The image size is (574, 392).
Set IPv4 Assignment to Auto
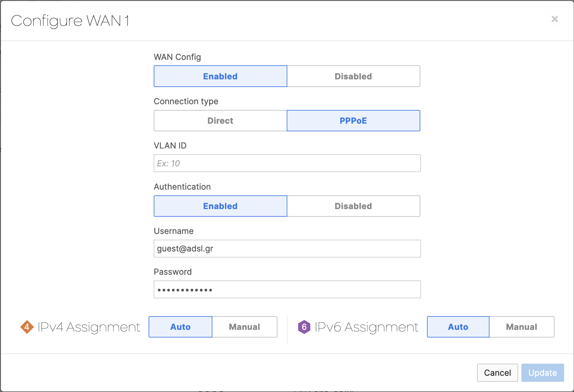click(180, 327)
